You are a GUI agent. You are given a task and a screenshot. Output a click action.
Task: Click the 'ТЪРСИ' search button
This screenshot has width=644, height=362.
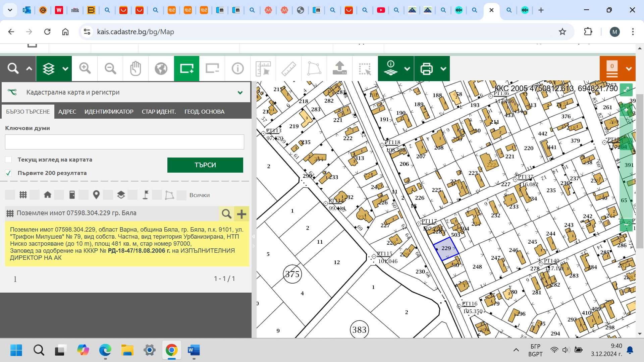point(205,165)
